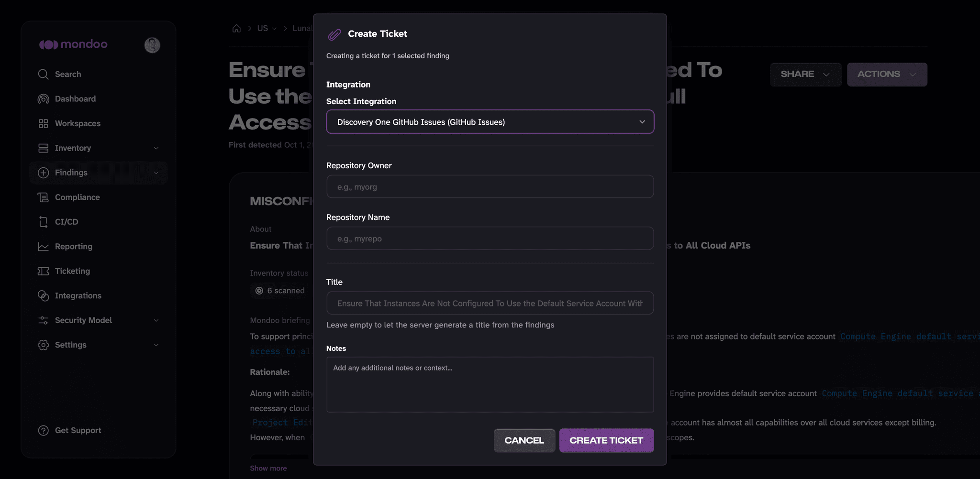Click the scanned status circle icon
Viewport: 980px width, 479px height.
[259, 291]
